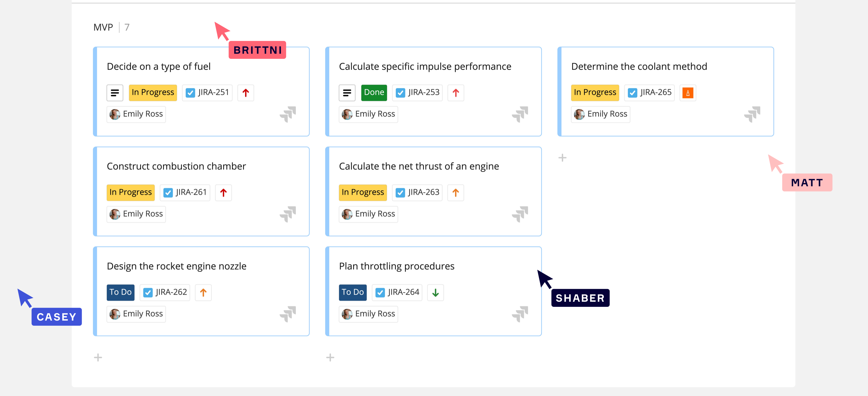The width and height of the screenshot is (868, 396).
Task: Click the orange priority arrow beside JIRA-262
Action: pos(203,293)
